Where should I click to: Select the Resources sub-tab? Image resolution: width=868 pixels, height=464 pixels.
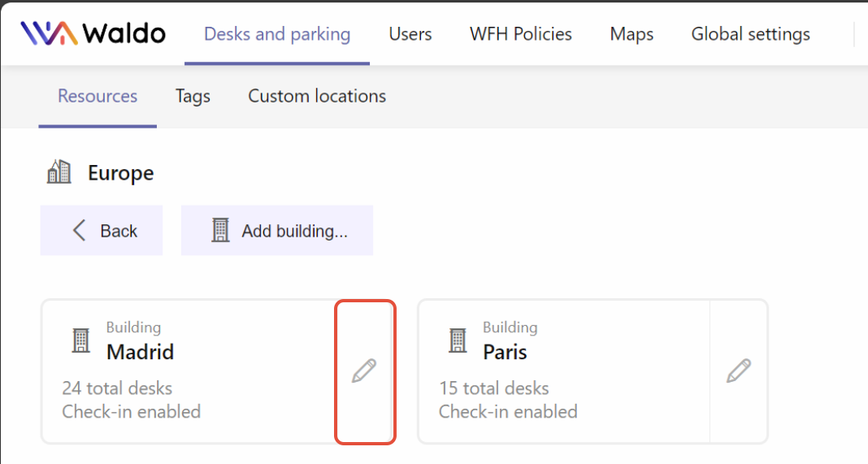pyautogui.click(x=98, y=97)
